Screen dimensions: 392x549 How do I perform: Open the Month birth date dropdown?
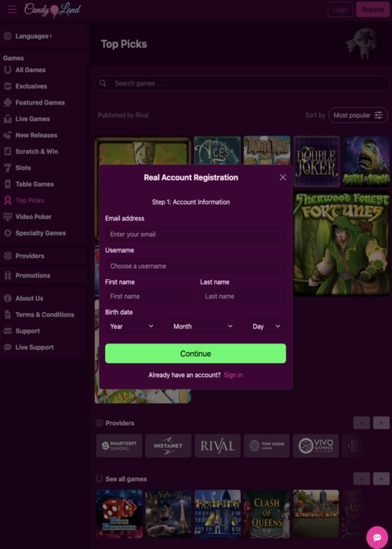point(203,326)
